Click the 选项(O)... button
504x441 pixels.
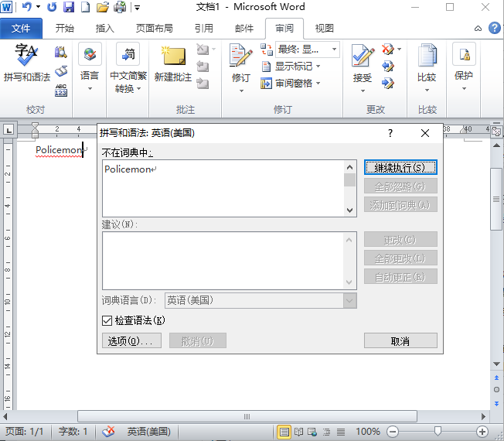[x=131, y=340]
